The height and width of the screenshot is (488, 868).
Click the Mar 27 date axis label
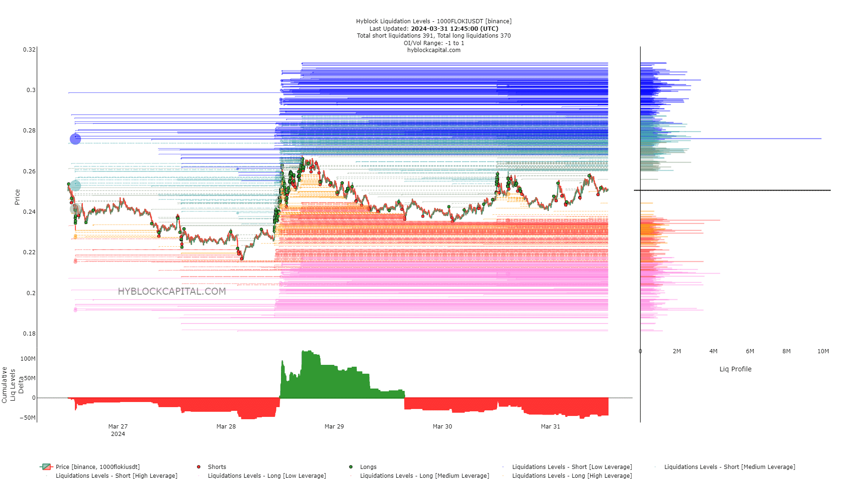[x=118, y=426]
